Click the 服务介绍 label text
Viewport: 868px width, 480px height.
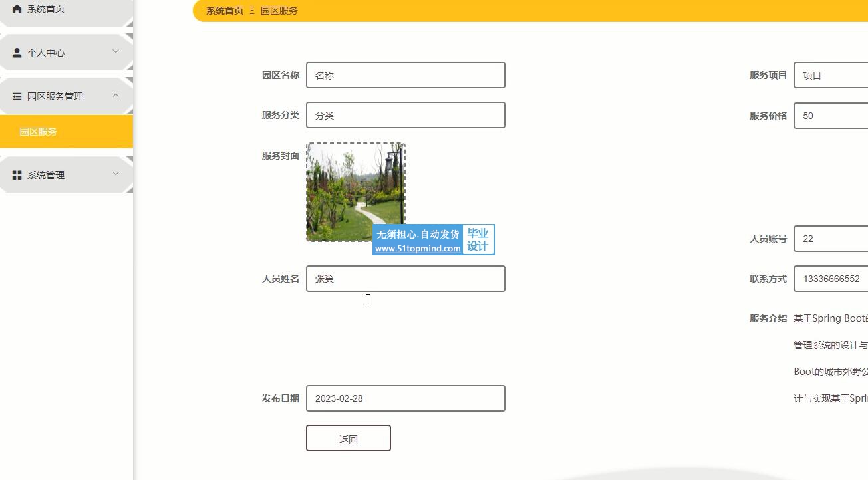[768, 318]
